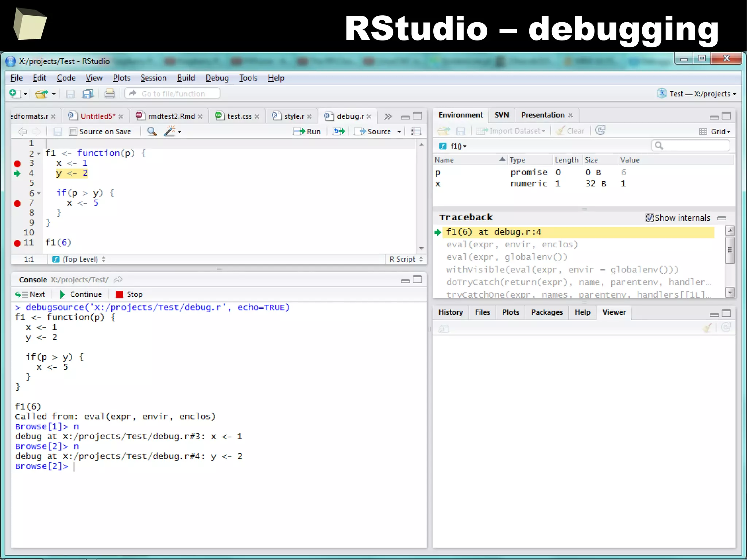Click the Traceback vertical scrollbar thumb

click(729, 250)
